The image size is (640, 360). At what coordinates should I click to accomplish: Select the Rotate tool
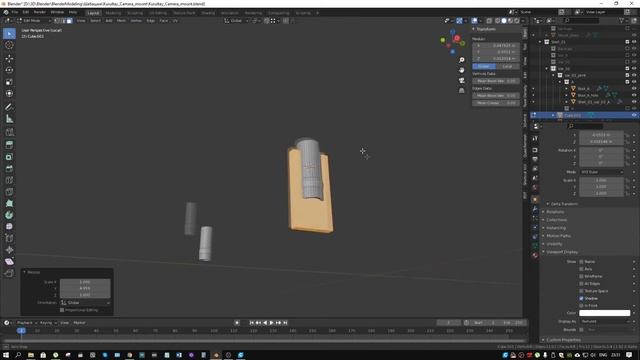pos(9,70)
